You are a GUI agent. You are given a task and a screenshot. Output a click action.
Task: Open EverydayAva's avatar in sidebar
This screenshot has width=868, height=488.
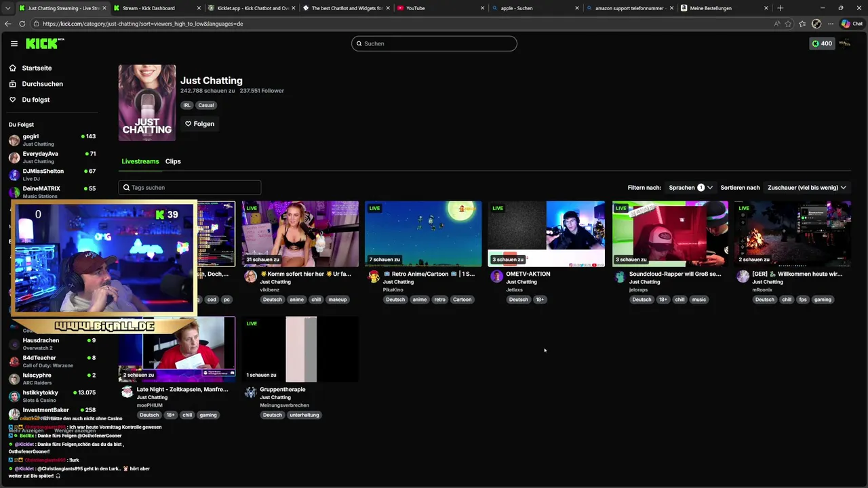(x=14, y=157)
